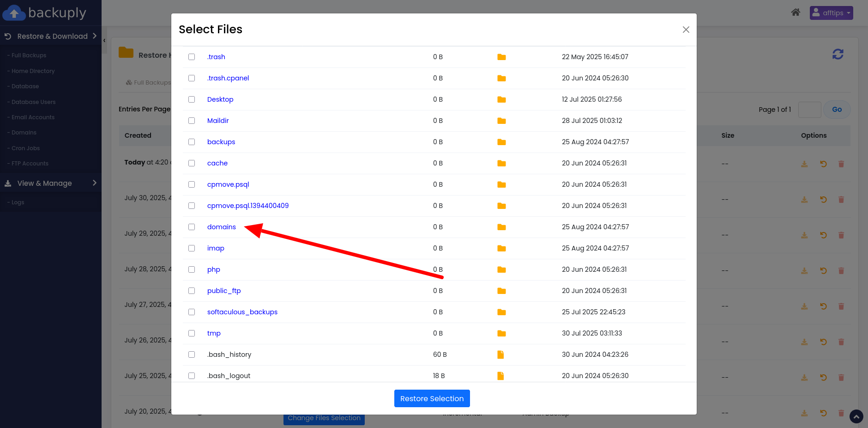Go to Database in sidebar
This screenshot has height=428, width=868.
(25, 86)
